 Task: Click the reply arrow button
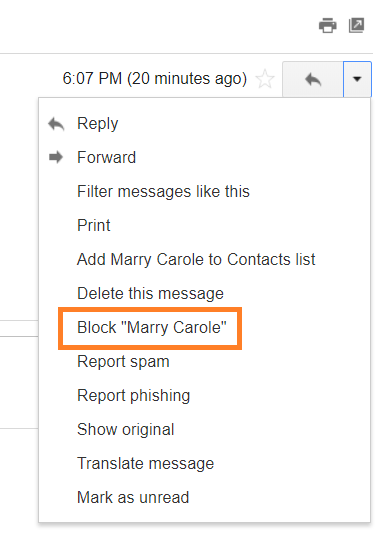(x=313, y=79)
